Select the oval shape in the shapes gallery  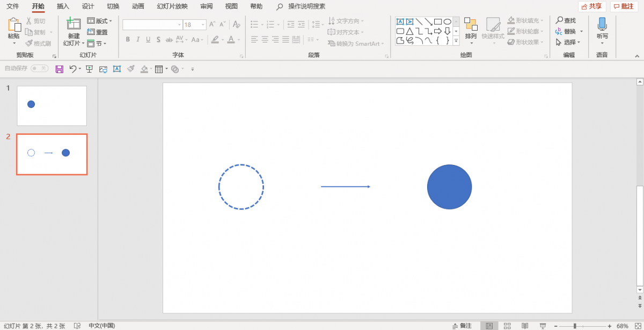(447, 21)
